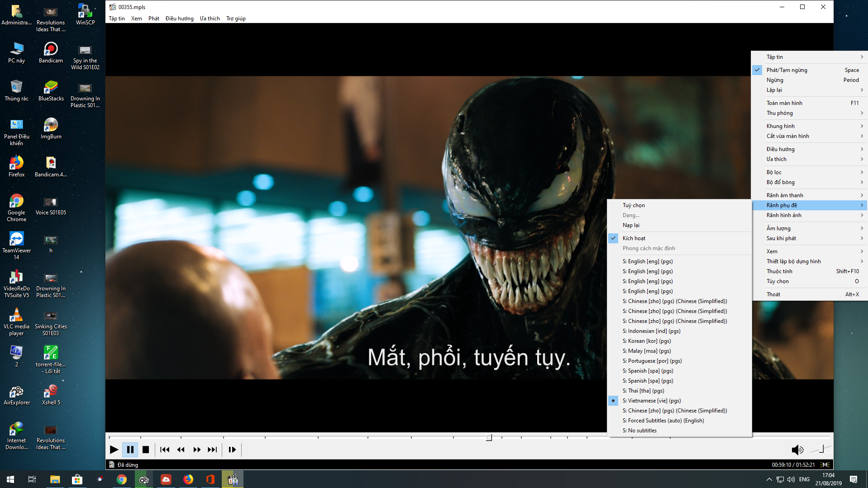The height and width of the screenshot is (488, 868).
Task: Open Thùng rác recycle bin icon
Action: (x=17, y=91)
